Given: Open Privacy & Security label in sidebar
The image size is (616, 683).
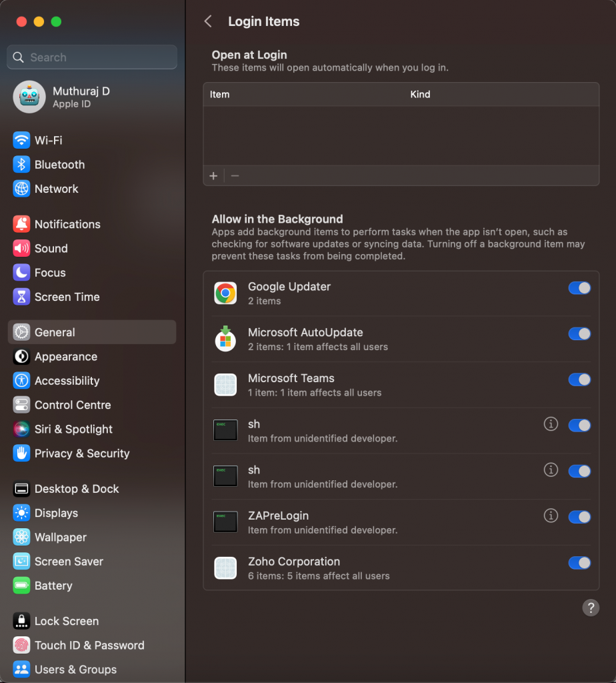Looking at the screenshot, I should pyautogui.click(x=82, y=454).
